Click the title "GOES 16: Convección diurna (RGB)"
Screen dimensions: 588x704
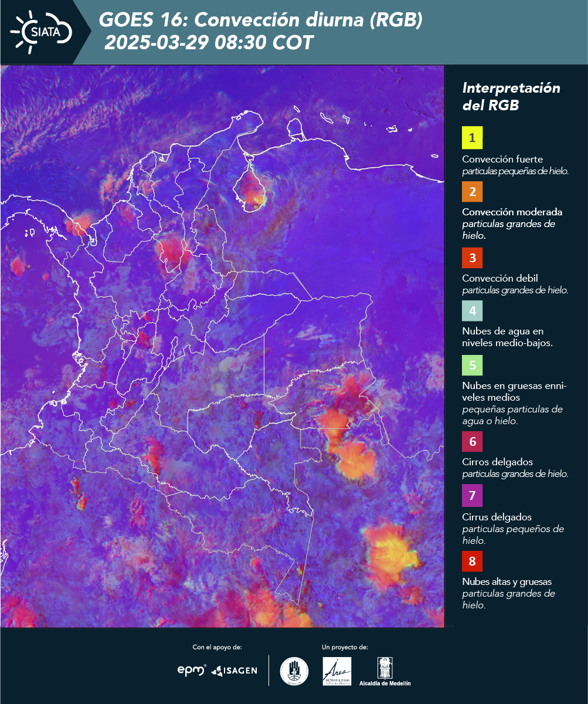pos(261,21)
